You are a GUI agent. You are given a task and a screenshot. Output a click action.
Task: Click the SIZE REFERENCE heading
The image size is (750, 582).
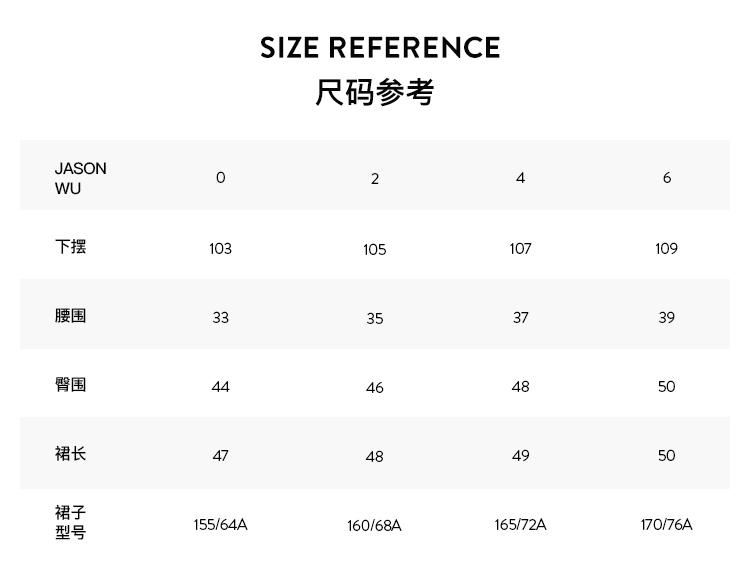pyautogui.click(x=380, y=48)
